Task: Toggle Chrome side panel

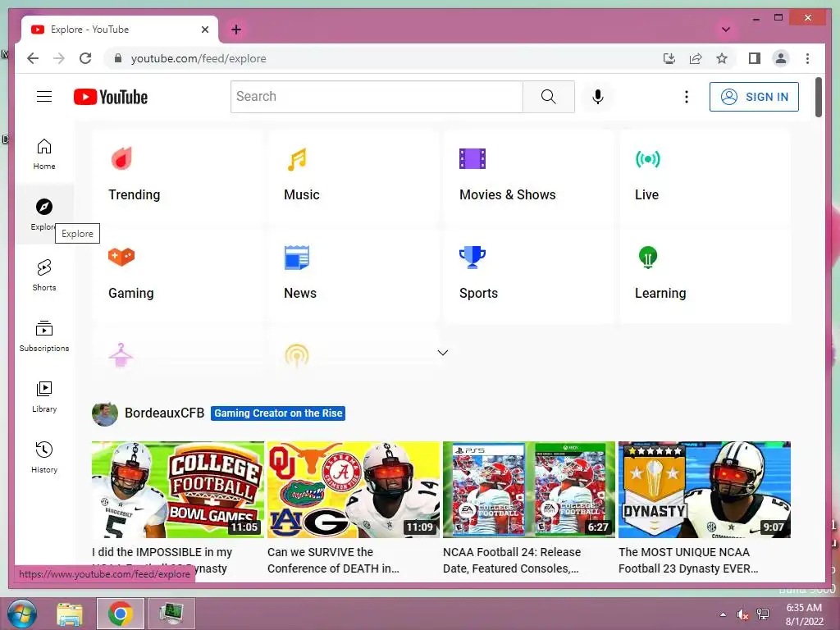Action: click(755, 58)
